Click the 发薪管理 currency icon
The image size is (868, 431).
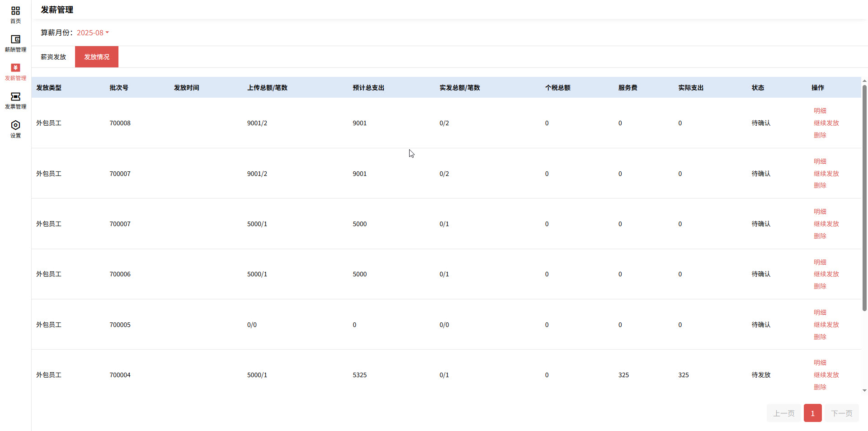pos(15,71)
